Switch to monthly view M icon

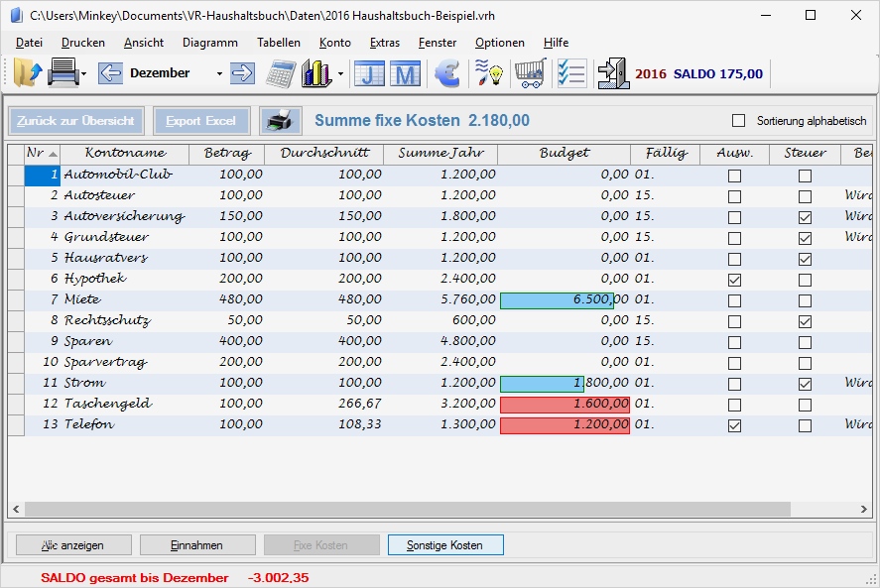(405, 74)
